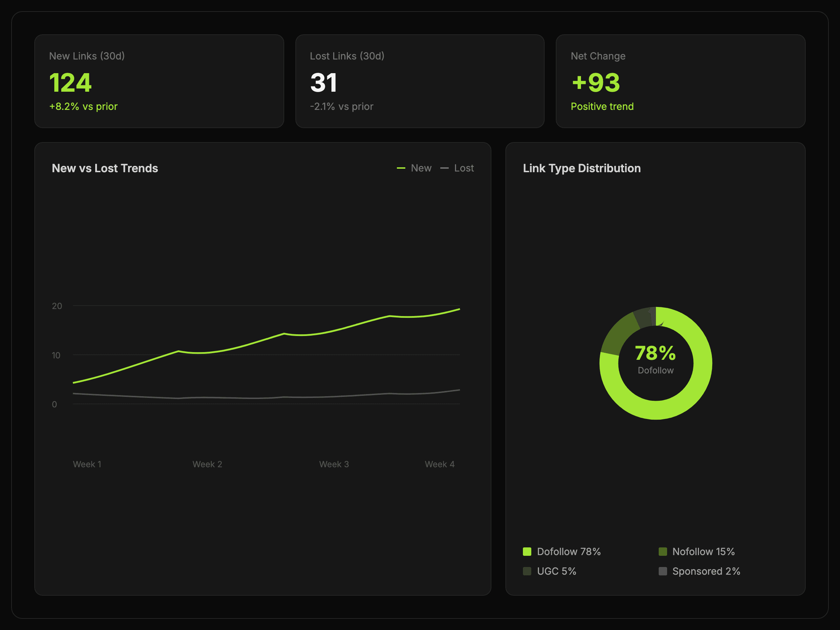
Task: Click the 78% center of donut chart
Action: click(x=655, y=353)
